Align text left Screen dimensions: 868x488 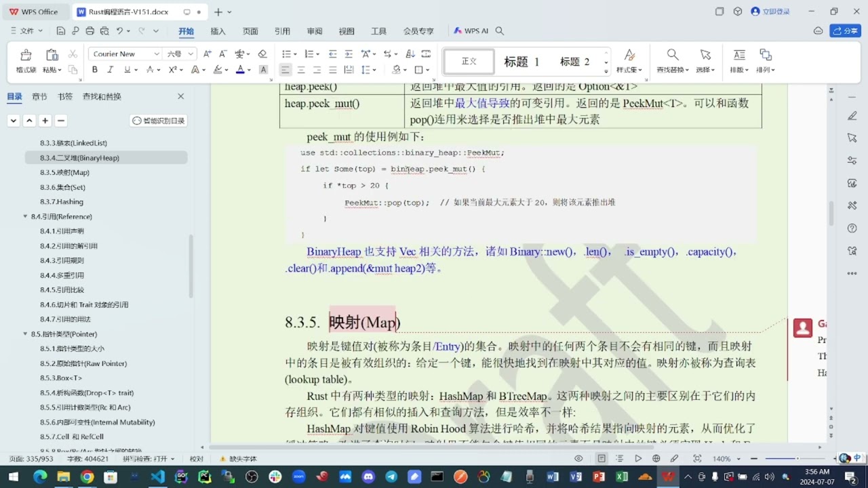tap(285, 70)
